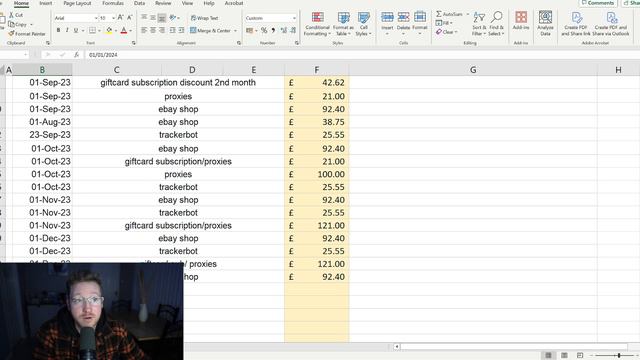Viewport: 640px width, 360px height.
Task: Open Cell Styles gallery
Action: pos(363,24)
